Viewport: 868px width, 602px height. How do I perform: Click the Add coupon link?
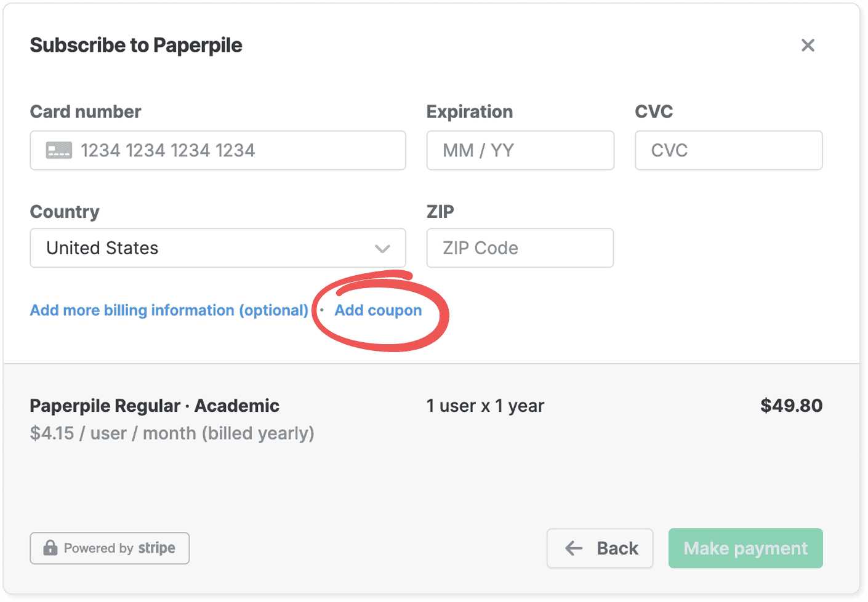click(x=378, y=310)
